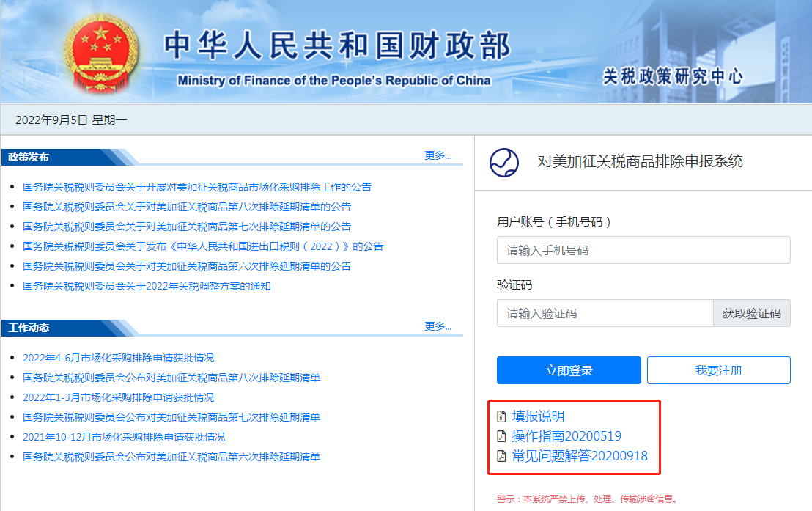The height and width of the screenshot is (511, 812).
Task: Click the file icon next to 填报说明
Action: click(x=501, y=416)
